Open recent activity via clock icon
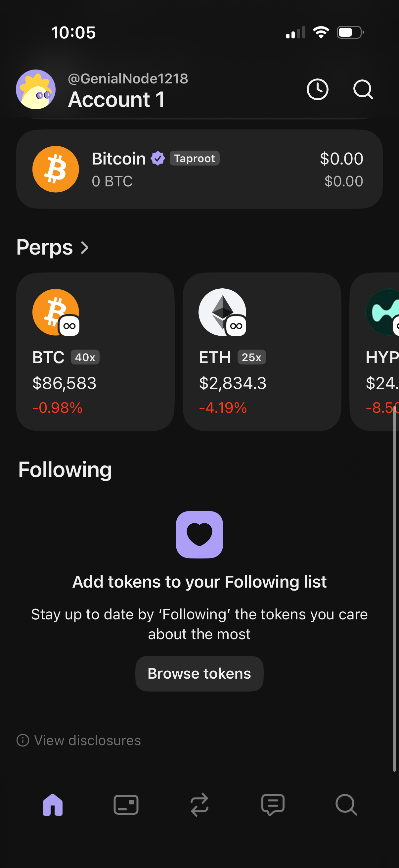The width and height of the screenshot is (399, 868). pyautogui.click(x=318, y=89)
